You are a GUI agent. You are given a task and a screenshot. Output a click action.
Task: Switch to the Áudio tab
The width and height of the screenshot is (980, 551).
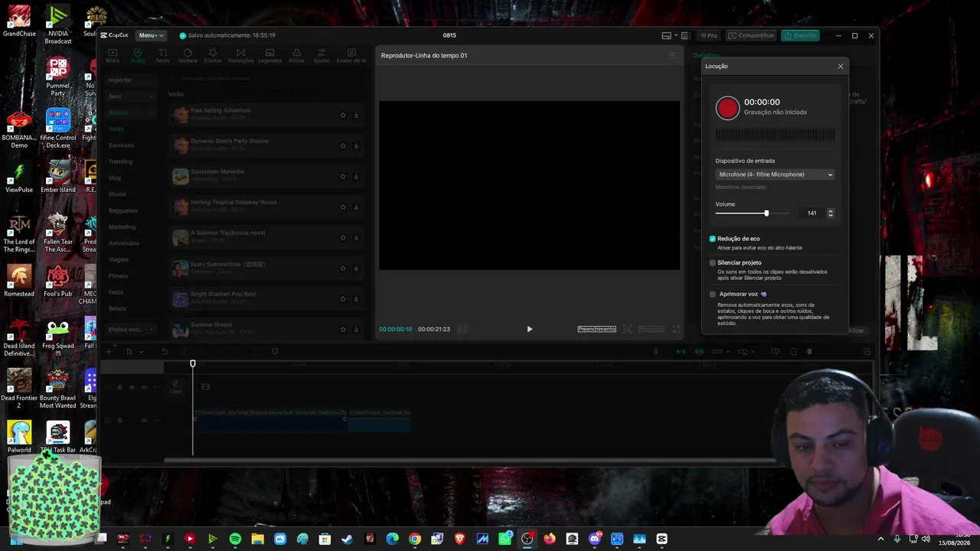(x=138, y=55)
